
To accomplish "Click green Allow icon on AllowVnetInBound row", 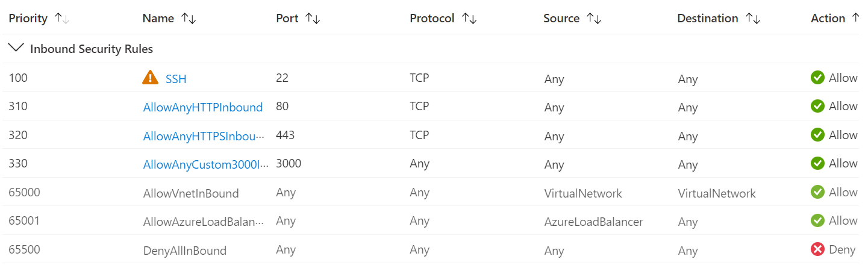I will 817,192.
